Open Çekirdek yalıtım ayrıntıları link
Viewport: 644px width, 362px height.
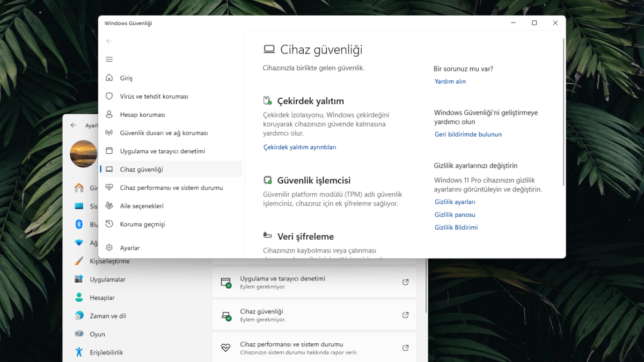coord(299,147)
